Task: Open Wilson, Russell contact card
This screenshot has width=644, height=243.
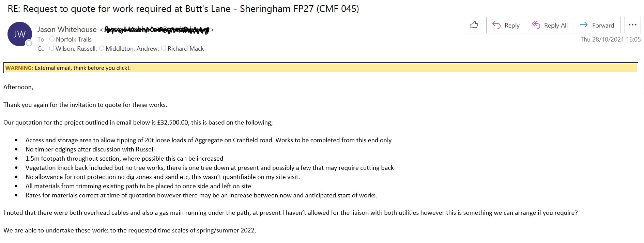Action: [76, 49]
